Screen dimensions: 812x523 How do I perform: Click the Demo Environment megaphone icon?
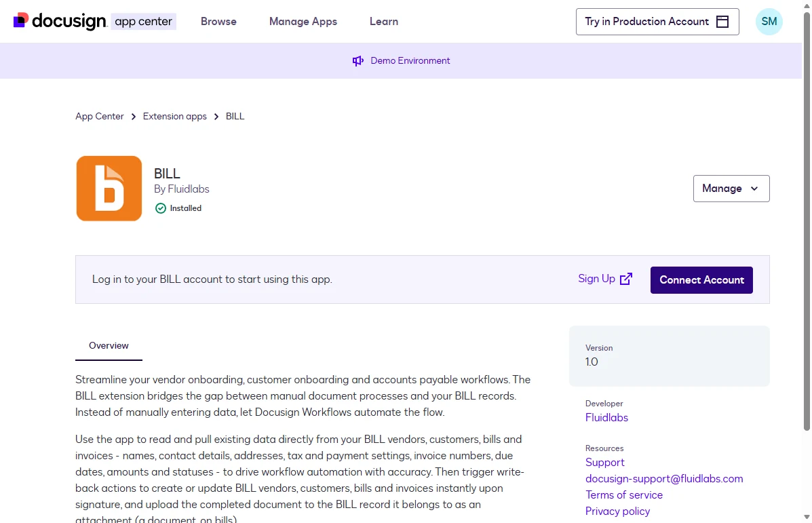coord(358,61)
